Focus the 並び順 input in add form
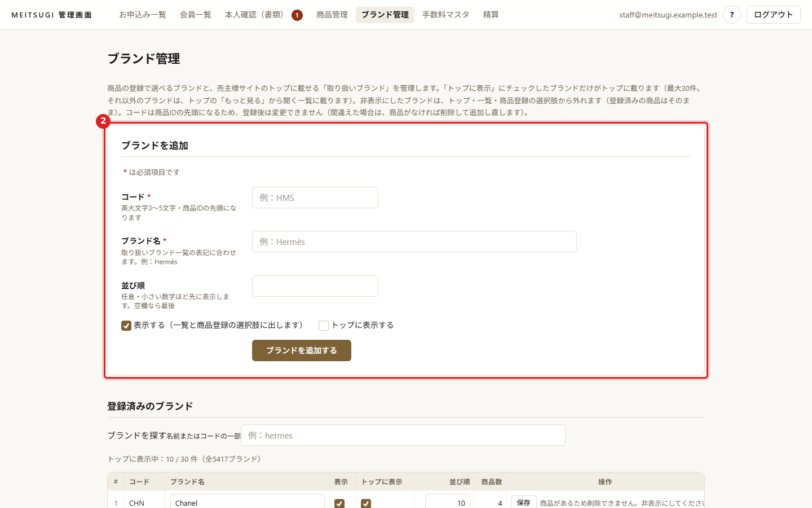 click(315, 286)
